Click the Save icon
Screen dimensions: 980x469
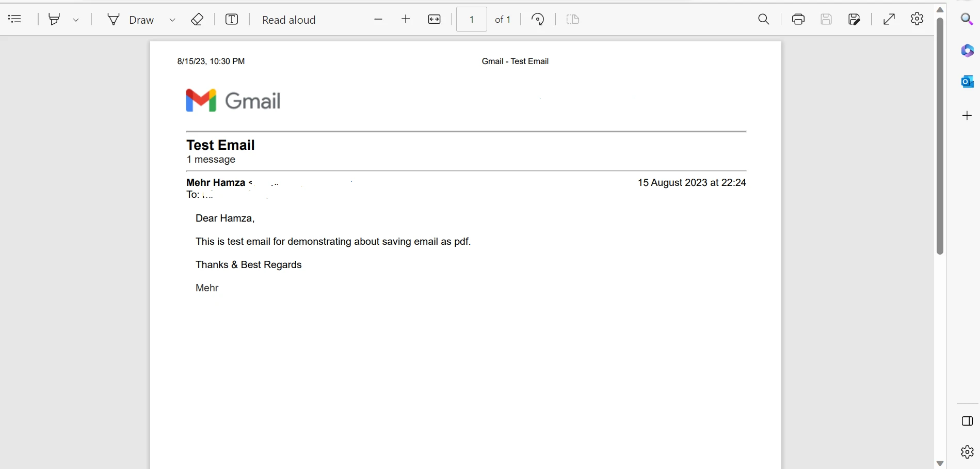826,19
